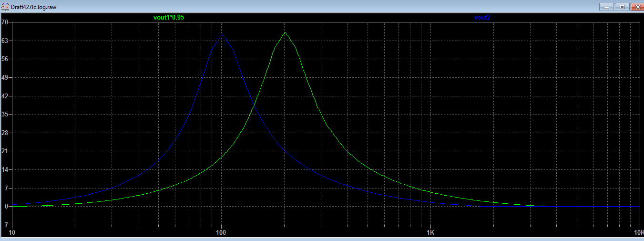Minimize the waveform window
644x241 pixels.
[607, 7]
